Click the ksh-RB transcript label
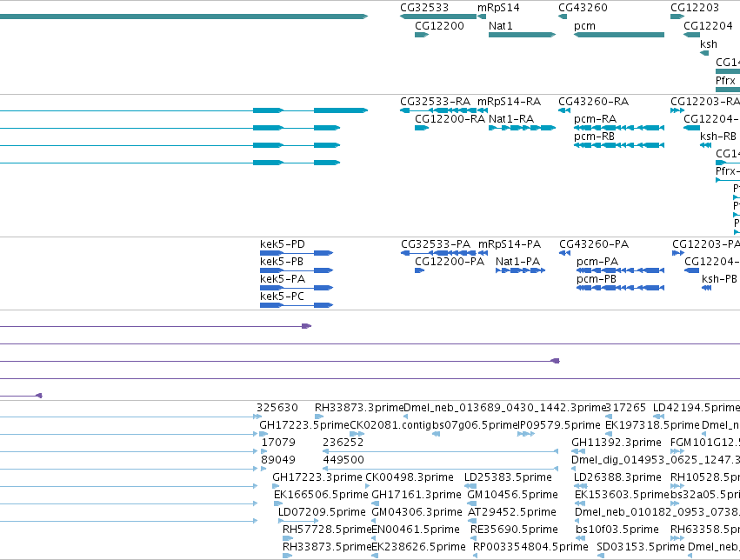740x560 pixels. click(717, 137)
